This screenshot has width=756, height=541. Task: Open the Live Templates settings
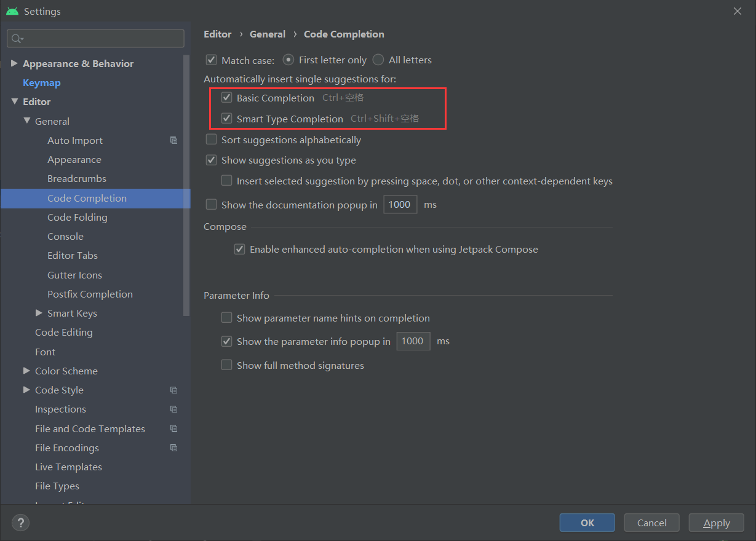point(68,467)
